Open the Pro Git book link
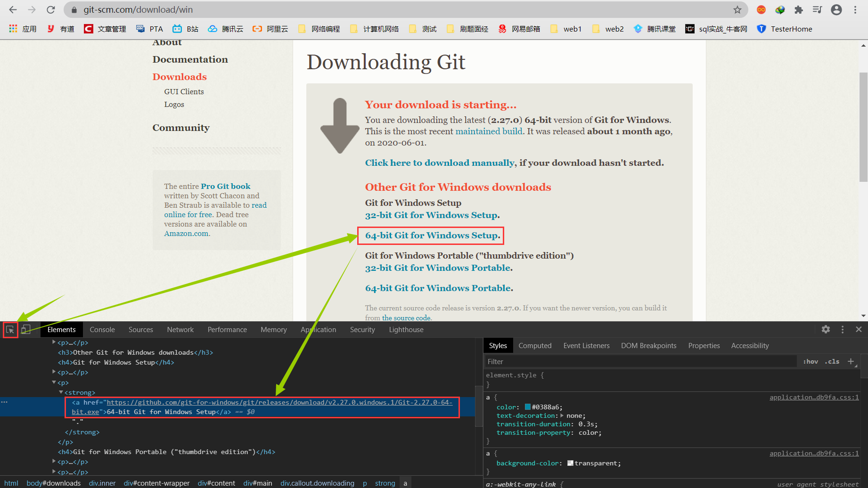The width and height of the screenshot is (868, 488). 226,187
